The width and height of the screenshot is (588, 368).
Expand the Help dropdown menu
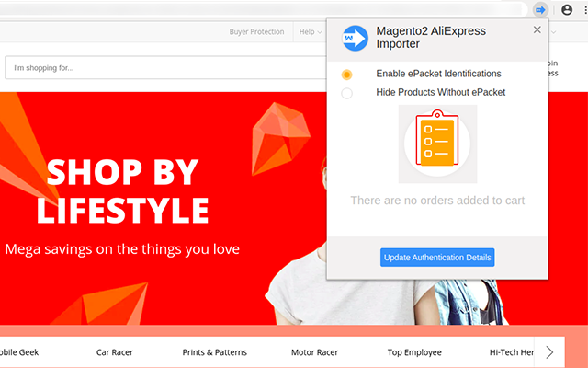coord(311,32)
